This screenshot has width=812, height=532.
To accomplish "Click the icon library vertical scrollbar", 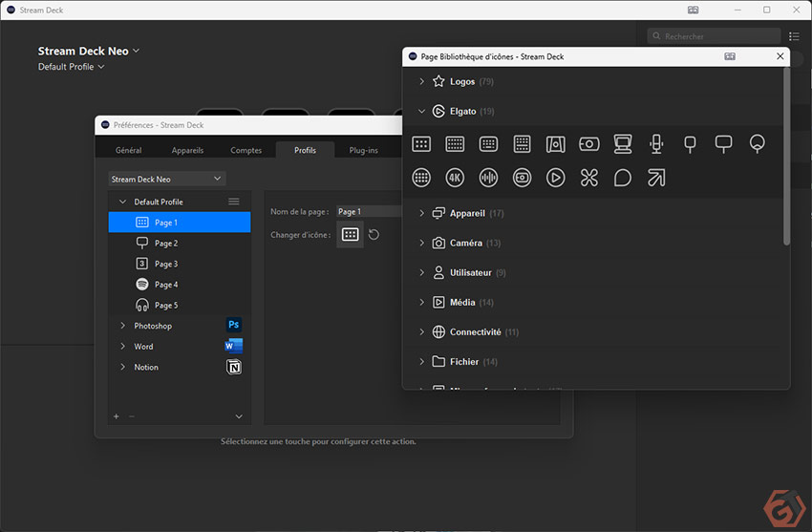I will tap(786, 157).
